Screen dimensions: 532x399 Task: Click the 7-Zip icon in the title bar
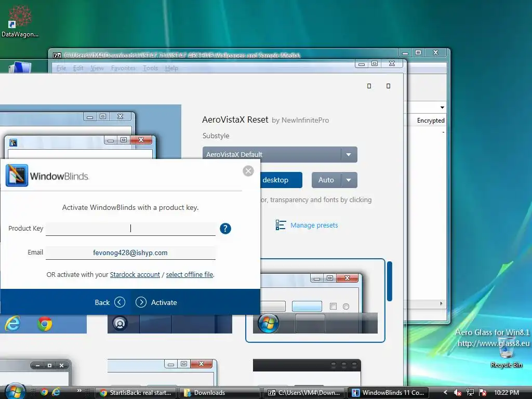click(57, 55)
